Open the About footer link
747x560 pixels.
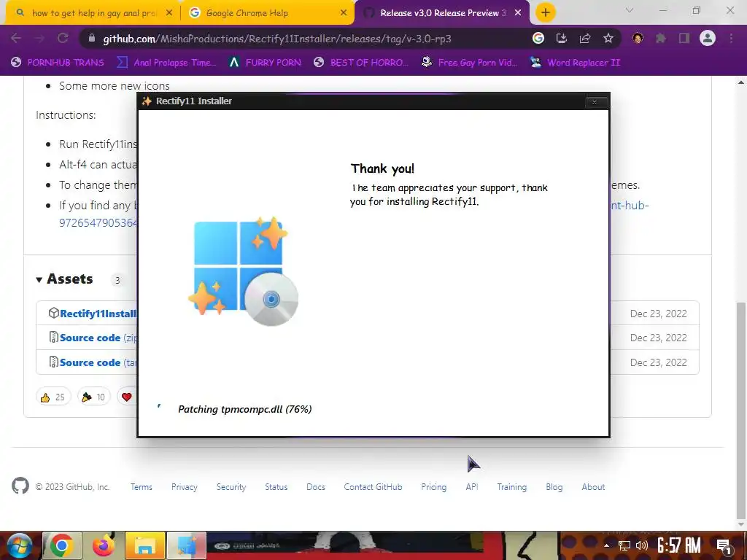tap(593, 486)
